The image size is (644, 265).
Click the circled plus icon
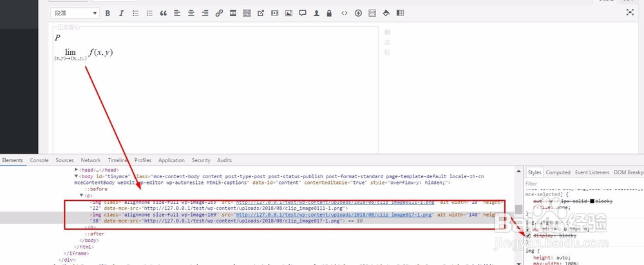358,13
